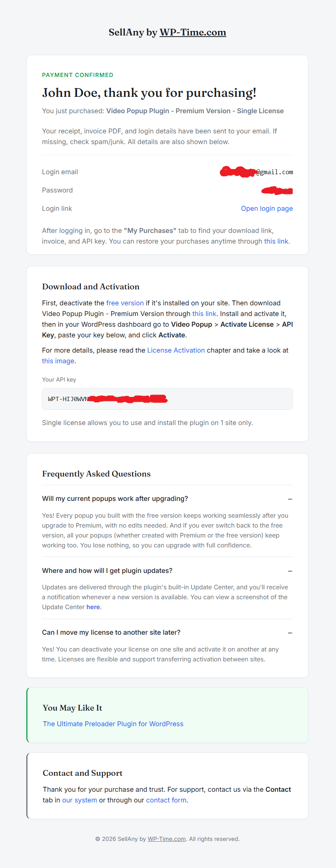336x868 pixels.
Task: Open the free version link
Action: 125,303
